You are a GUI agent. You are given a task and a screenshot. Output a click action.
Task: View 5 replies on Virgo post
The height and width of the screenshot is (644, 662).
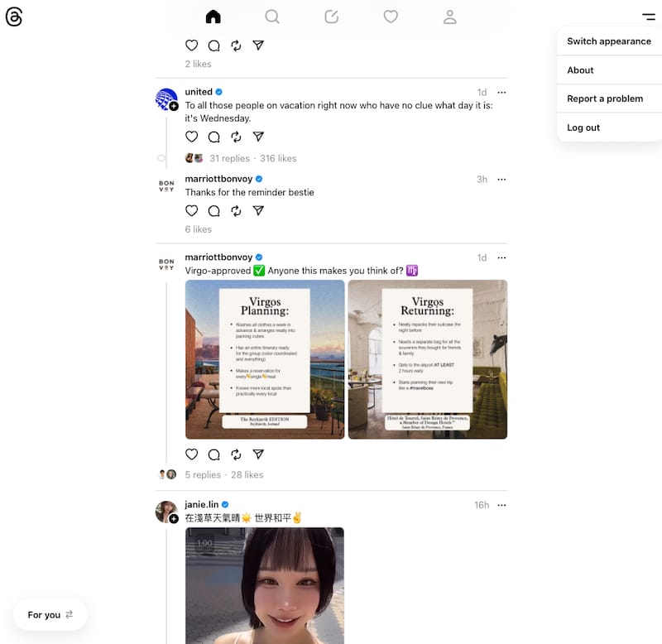tap(203, 474)
